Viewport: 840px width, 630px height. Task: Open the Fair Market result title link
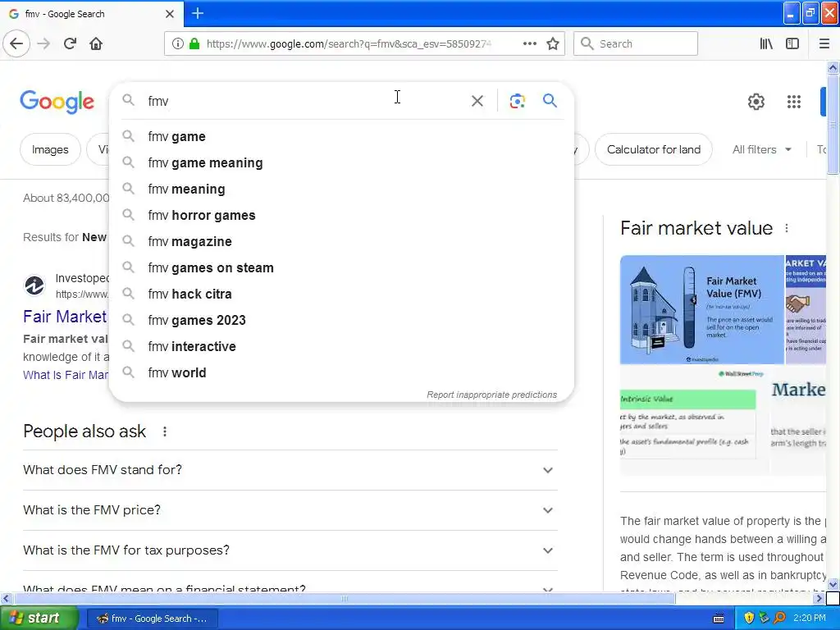tap(65, 317)
